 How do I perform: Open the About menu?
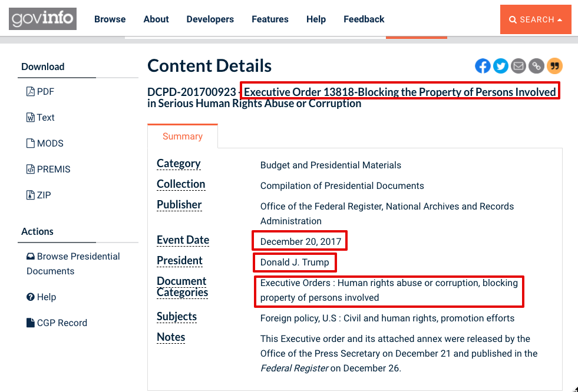(156, 19)
